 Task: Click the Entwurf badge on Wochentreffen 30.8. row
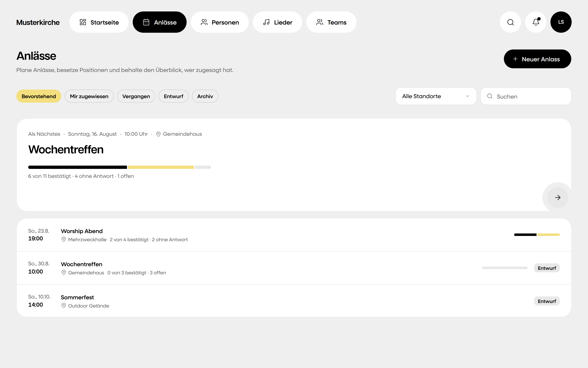[547, 268]
